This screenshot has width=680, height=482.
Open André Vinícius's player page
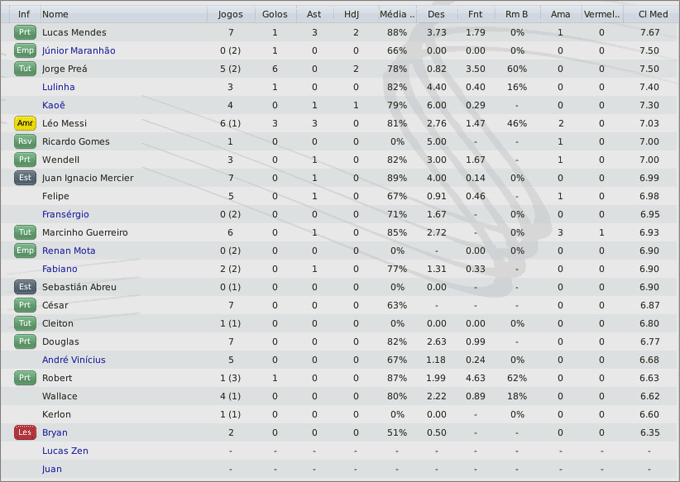coord(73,360)
